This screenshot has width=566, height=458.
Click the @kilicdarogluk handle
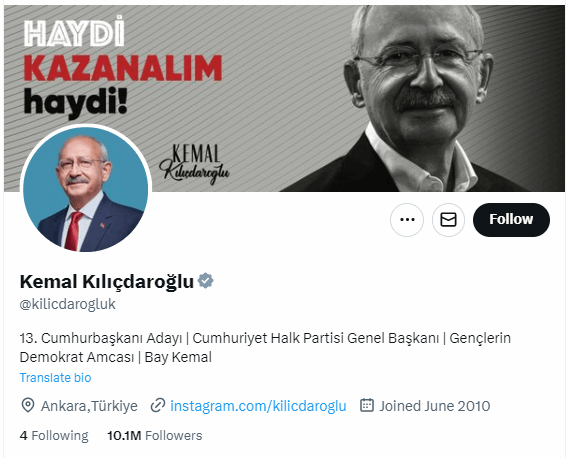pos(68,304)
